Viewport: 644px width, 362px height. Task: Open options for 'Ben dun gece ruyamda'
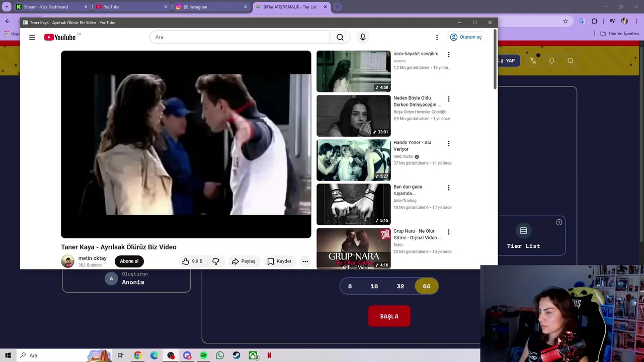(x=449, y=188)
